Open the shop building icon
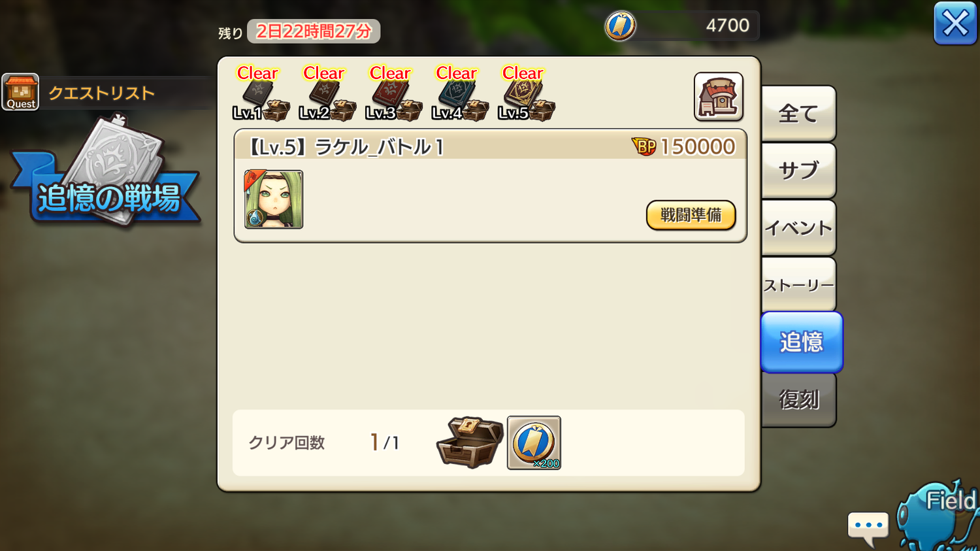The width and height of the screenshot is (980, 551). pyautogui.click(x=718, y=97)
